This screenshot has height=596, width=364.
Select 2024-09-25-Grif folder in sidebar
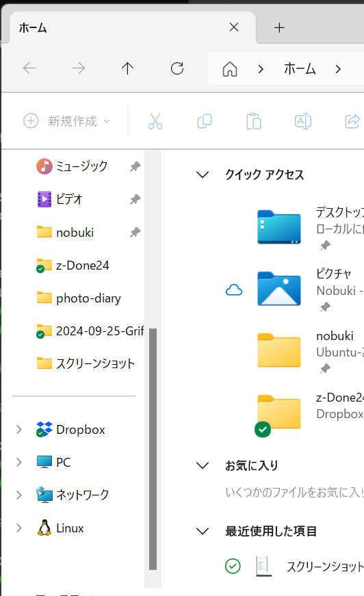point(90,331)
